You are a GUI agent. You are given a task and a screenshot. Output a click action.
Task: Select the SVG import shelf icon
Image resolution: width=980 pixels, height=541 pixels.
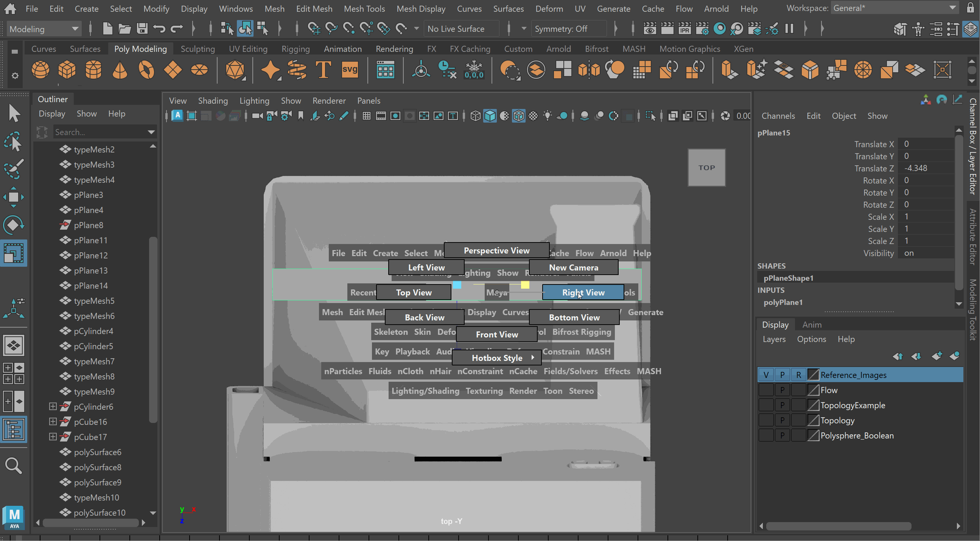coord(349,70)
